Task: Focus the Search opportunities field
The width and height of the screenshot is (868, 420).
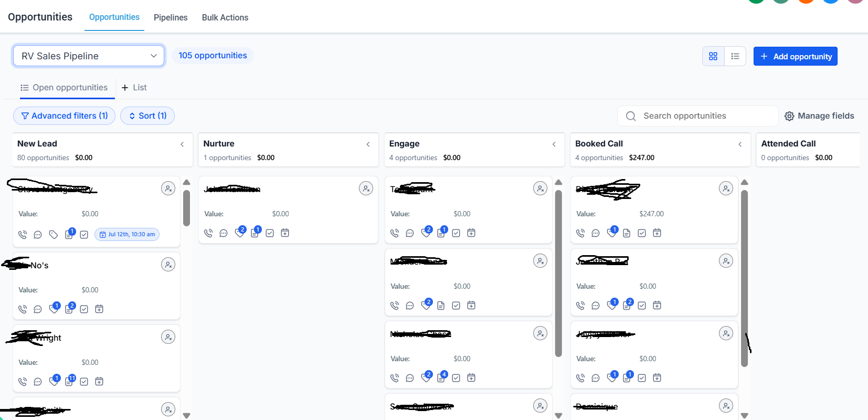Action: coord(698,116)
